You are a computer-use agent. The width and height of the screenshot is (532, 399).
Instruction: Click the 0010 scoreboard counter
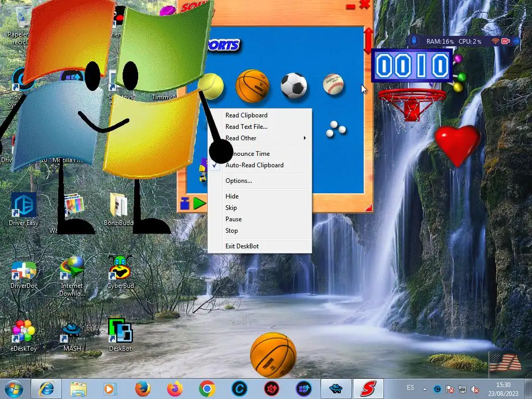coord(412,65)
